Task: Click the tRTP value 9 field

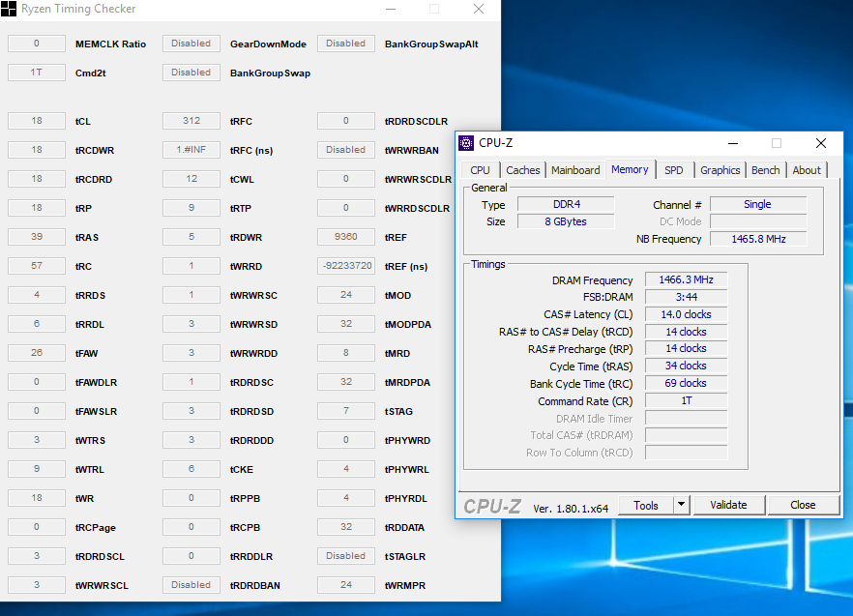Action: tap(191, 208)
